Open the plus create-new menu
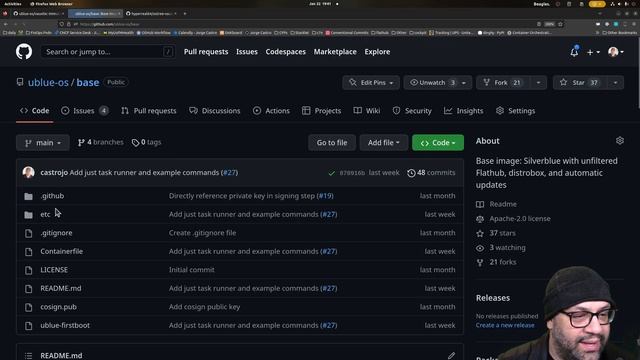Image resolution: width=640 pixels, height=360 pixels. click(593, 52)
